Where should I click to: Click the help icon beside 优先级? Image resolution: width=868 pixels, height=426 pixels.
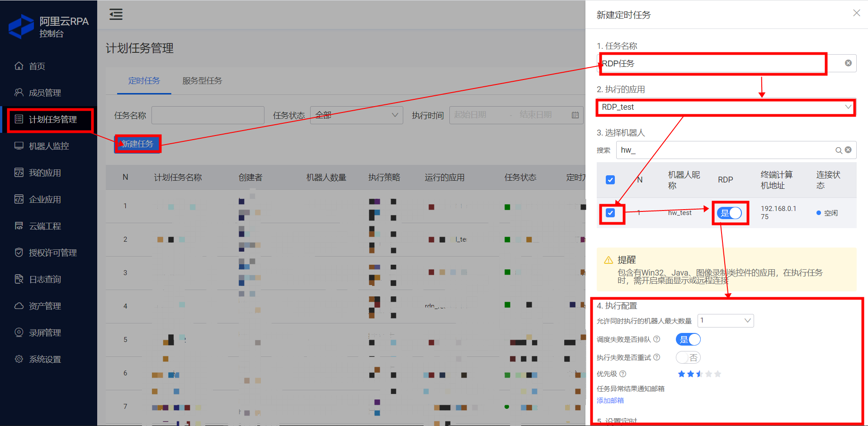623,374
